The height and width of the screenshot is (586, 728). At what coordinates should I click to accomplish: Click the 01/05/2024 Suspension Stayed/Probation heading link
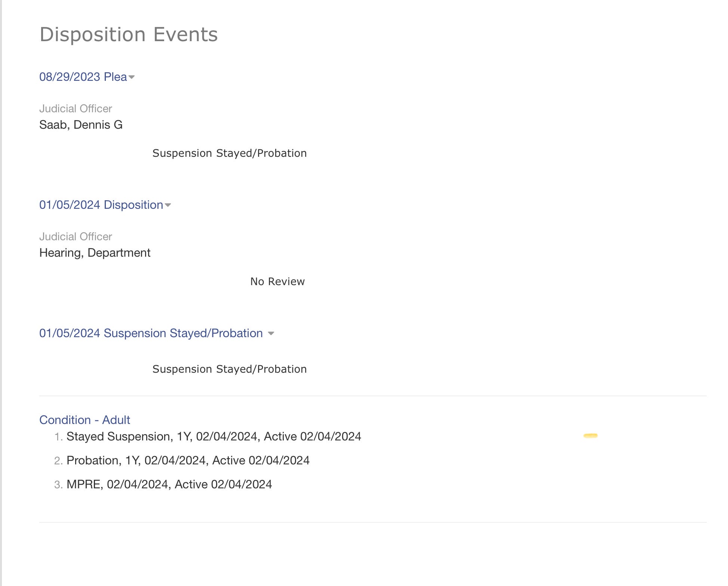click(151, 333)
